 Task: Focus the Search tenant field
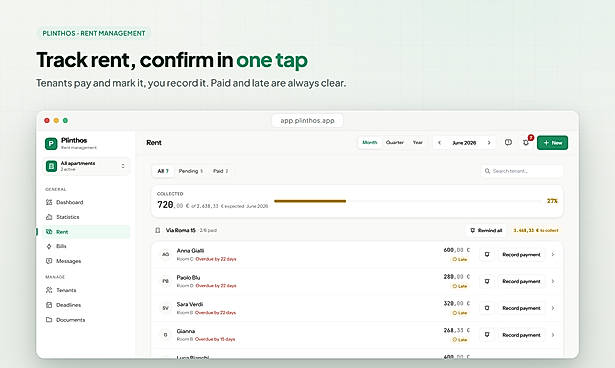[x=522, y=171]
